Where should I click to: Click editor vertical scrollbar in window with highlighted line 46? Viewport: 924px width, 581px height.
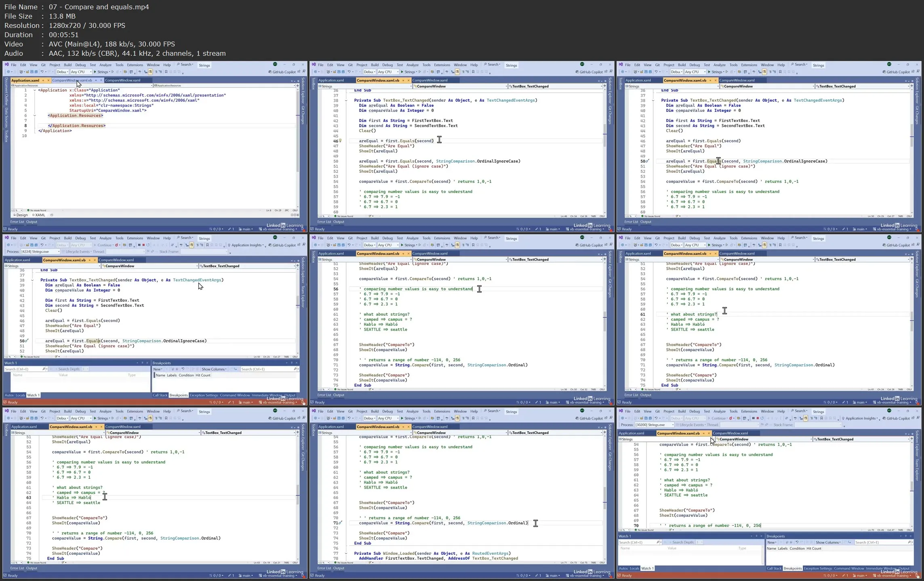point(605,152)
